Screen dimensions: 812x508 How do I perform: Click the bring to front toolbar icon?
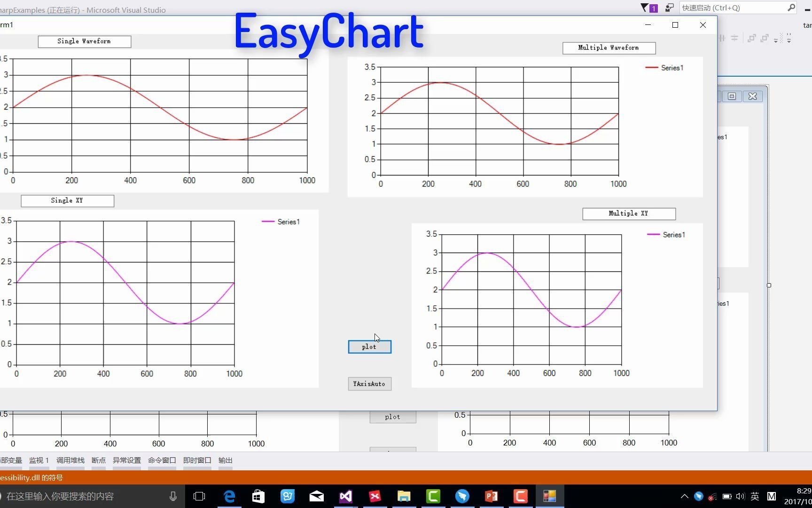[x=752, y=38]
